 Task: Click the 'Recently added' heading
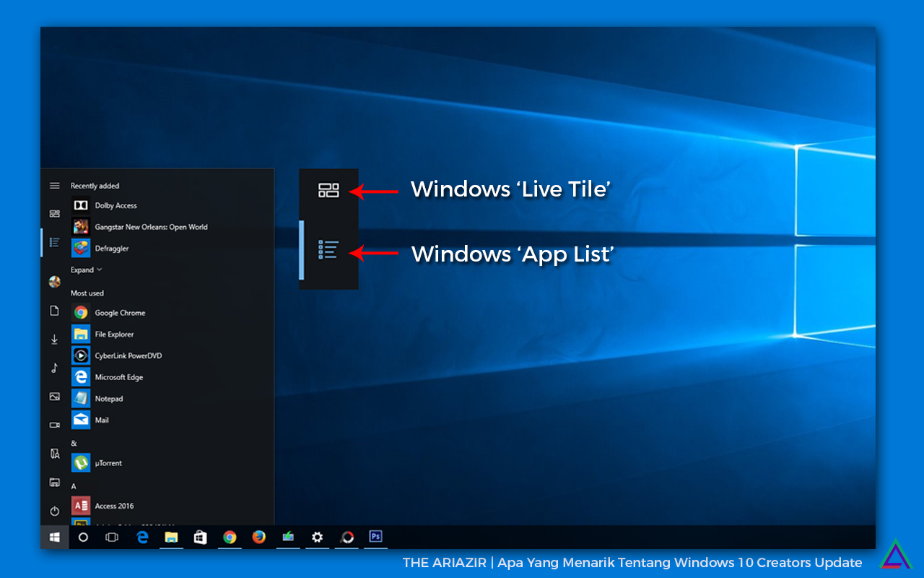click(95, 186)
